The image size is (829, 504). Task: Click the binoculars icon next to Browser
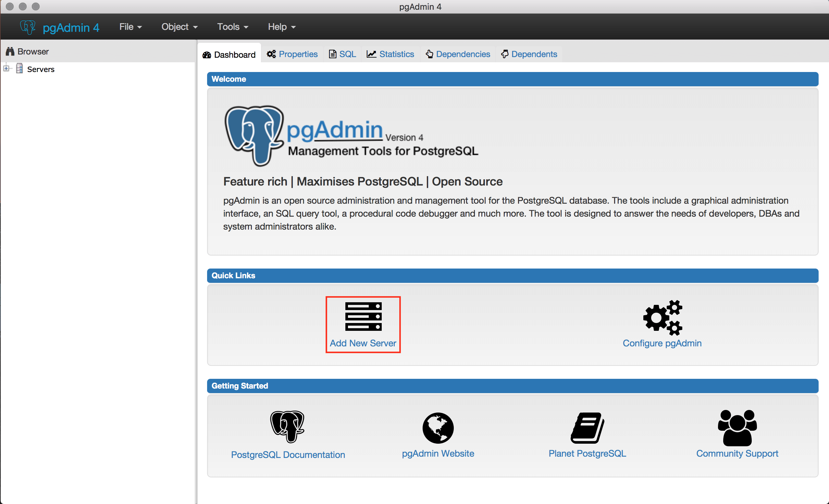pyautogui.click(x=9, y=51)
